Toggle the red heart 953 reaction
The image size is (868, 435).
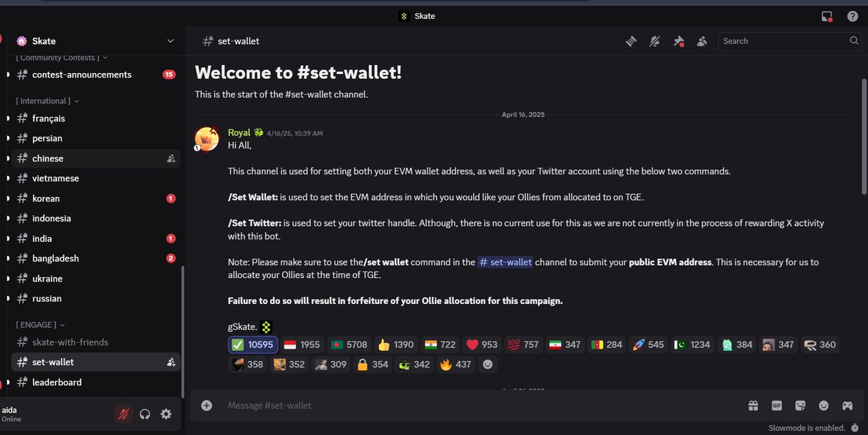(482, 345)
